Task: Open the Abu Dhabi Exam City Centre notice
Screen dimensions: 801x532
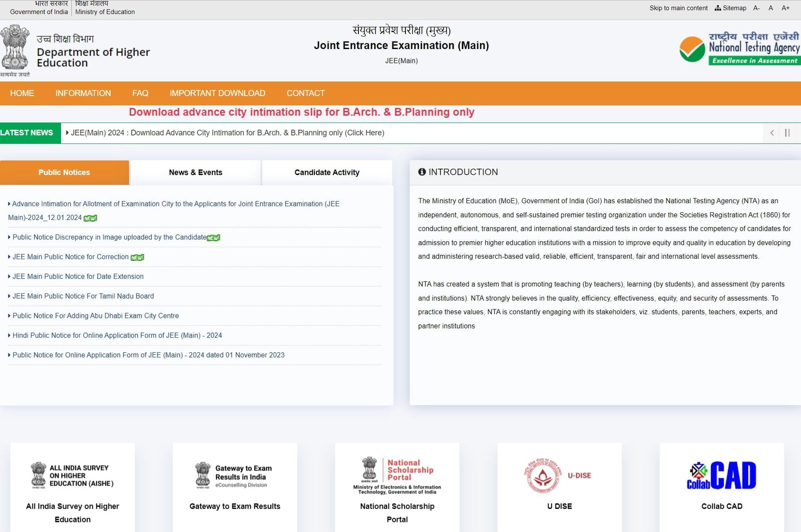Action: click(96, 315)
